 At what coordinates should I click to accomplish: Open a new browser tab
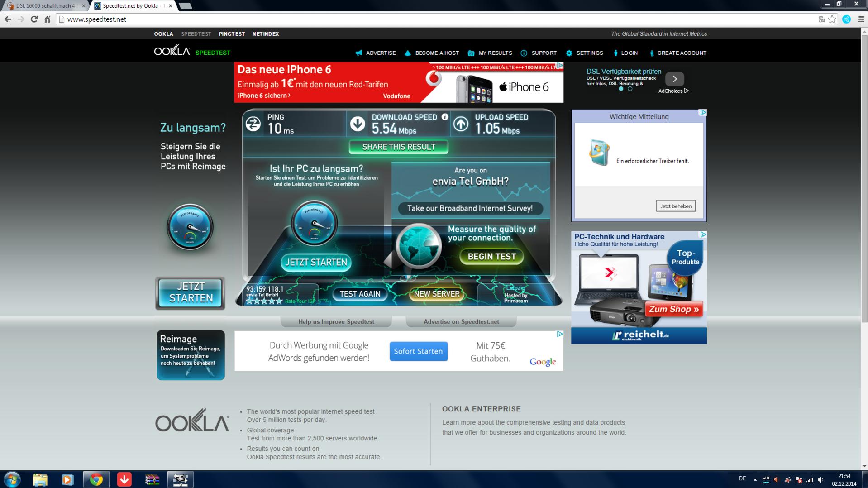point(185,6)
